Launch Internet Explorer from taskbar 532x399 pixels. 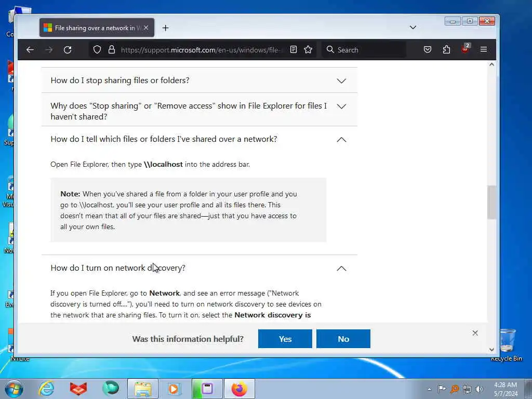(46, 389)
